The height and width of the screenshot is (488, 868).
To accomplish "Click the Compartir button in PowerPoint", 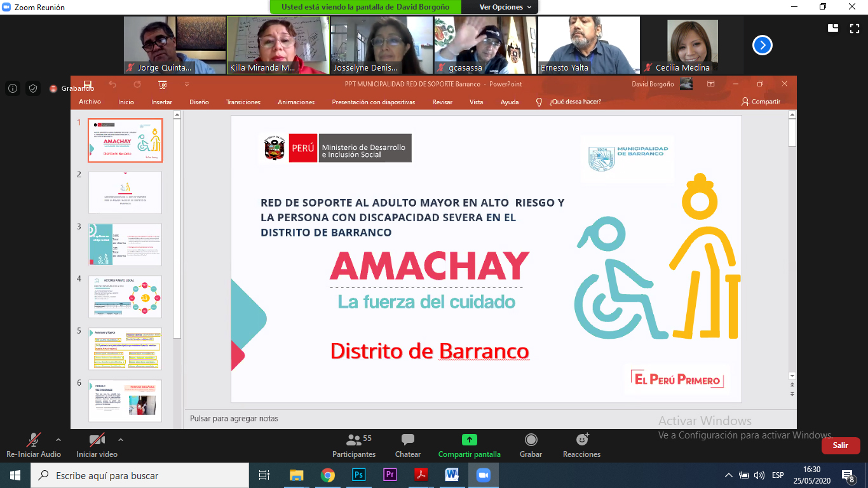I will (761, 102).
